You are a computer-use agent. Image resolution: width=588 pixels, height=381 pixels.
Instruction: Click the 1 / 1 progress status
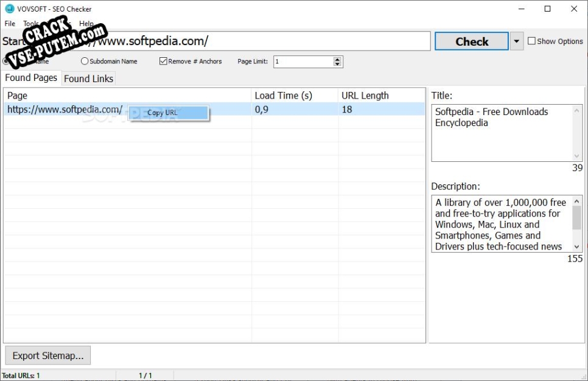(145, 376)
